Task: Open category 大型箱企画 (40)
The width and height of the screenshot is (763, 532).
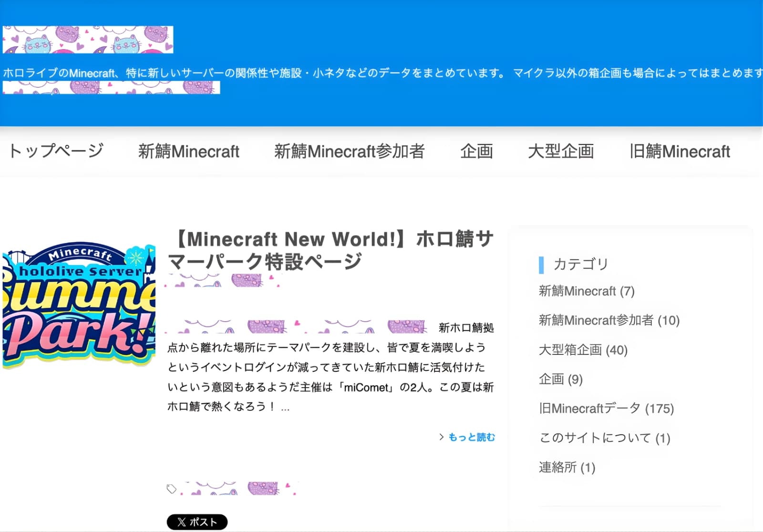Action: tap(583, 350)
